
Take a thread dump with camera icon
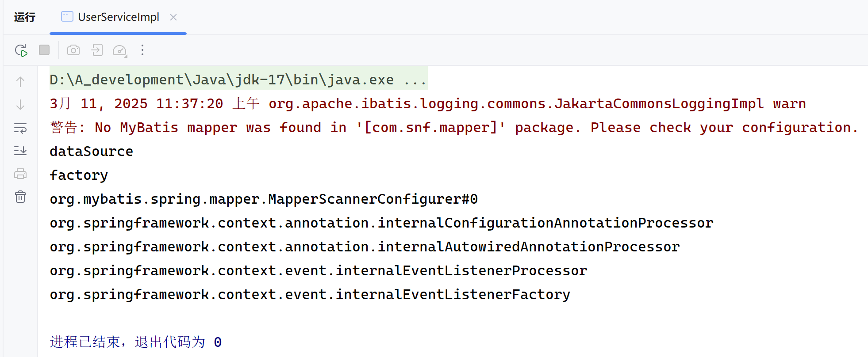click(x=73, y=50)
